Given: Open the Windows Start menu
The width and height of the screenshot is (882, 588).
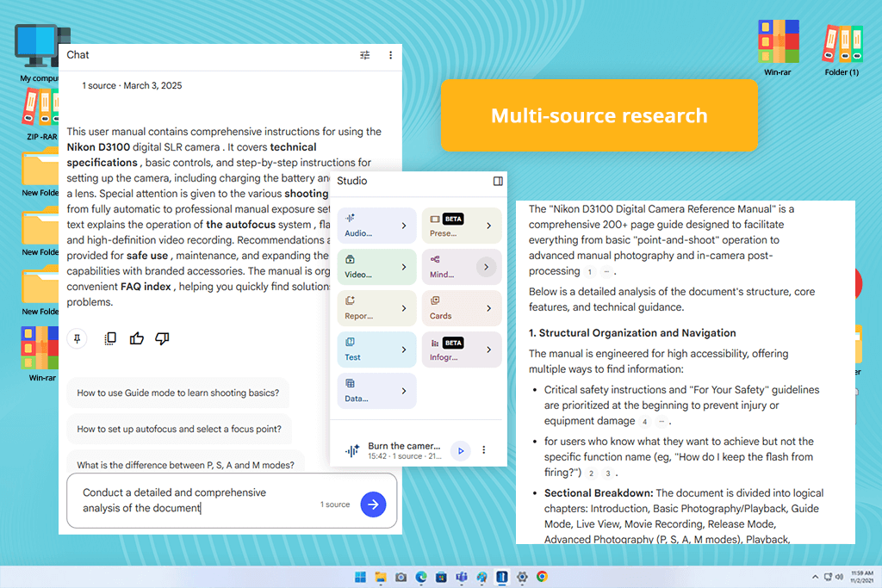Looking at the screenshot, I should pos(361,577).
